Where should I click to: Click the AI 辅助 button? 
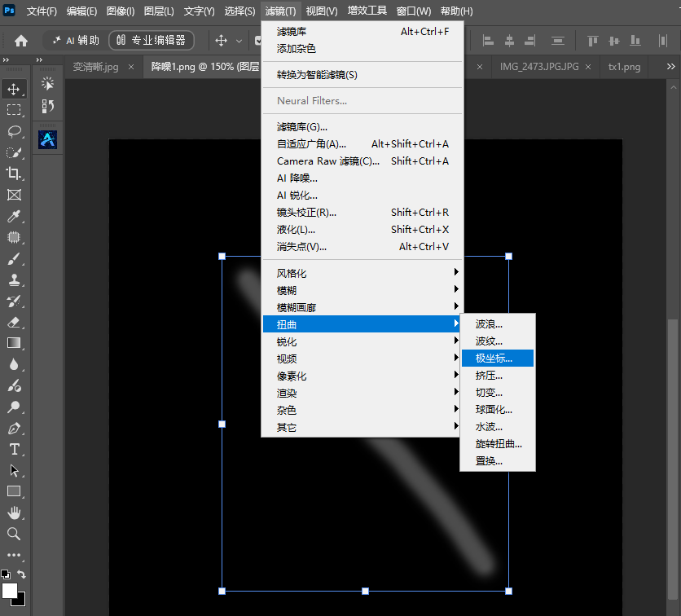76,41
